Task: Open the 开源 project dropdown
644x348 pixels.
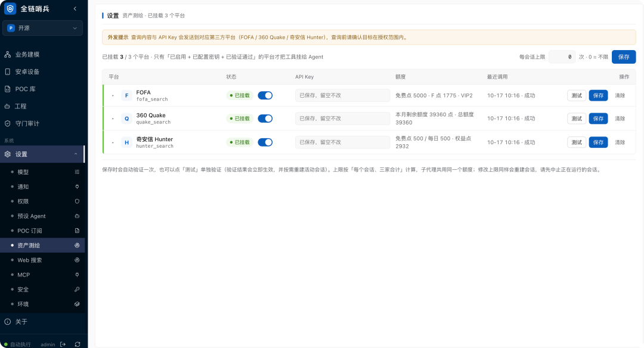Action: pyautogui.click(x=43, y=28)
